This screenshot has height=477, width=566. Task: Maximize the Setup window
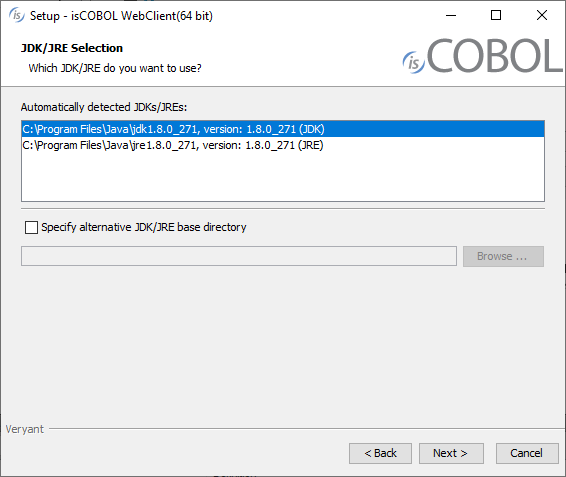tap(496, 15)
